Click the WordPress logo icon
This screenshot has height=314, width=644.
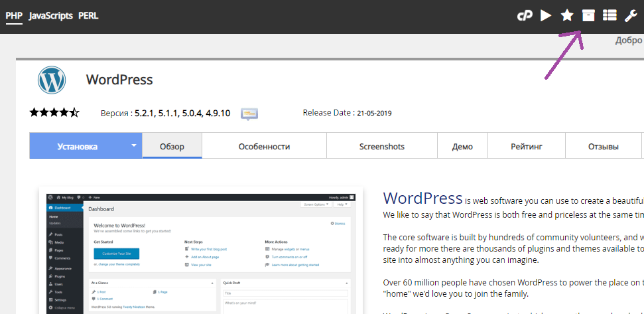point(51,80)
